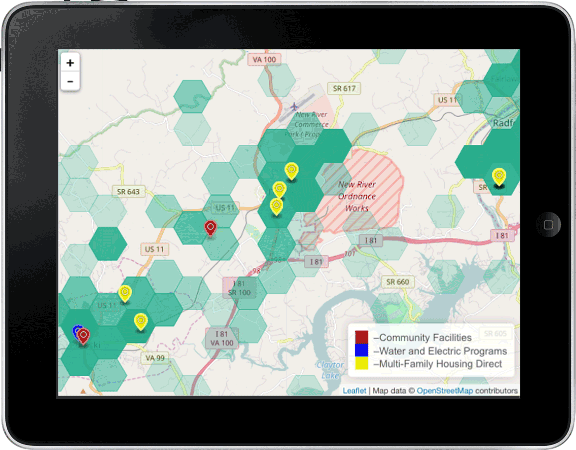
Task: Select the red marker near US 11
Action: point(210,228)
